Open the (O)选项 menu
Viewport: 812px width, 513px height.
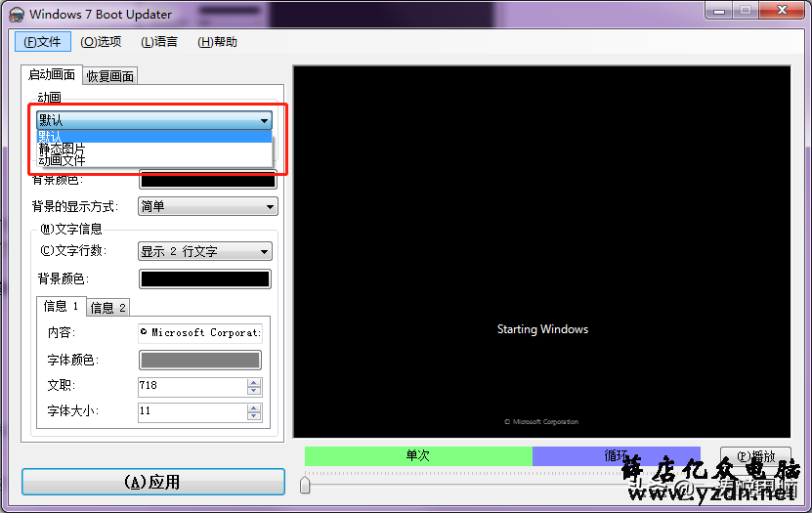(101, 42)
